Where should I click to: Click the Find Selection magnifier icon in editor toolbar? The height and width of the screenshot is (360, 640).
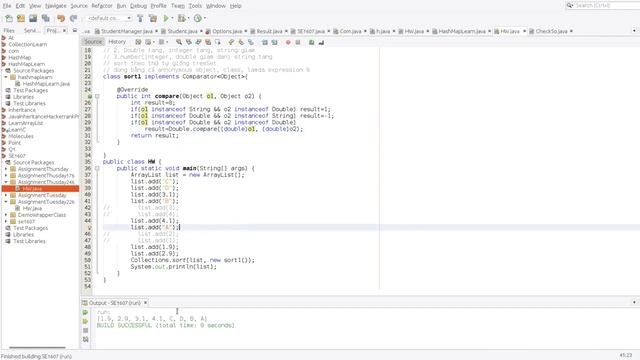pyautogui.click(x=179, y=42)
